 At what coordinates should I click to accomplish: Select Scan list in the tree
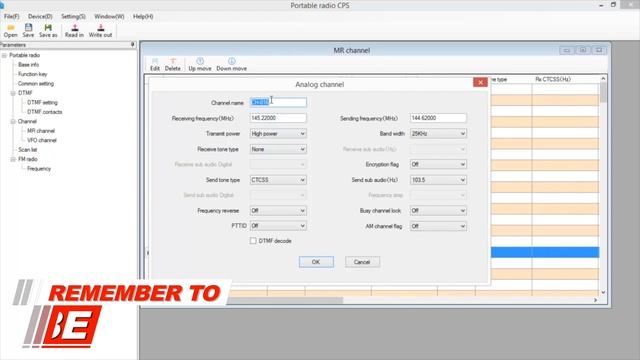(27, 150)
